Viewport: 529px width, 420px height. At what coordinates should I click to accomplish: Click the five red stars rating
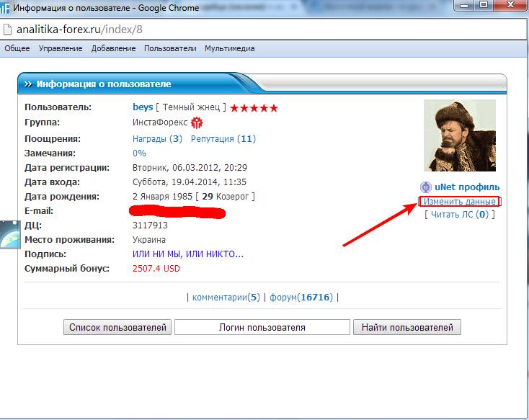coord(254,108)
